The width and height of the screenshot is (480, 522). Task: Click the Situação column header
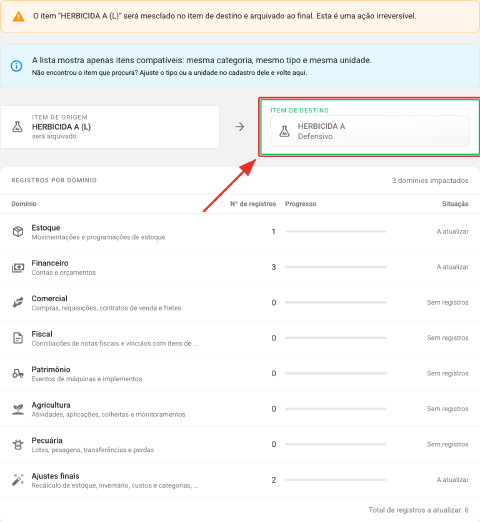pos(455,204)
